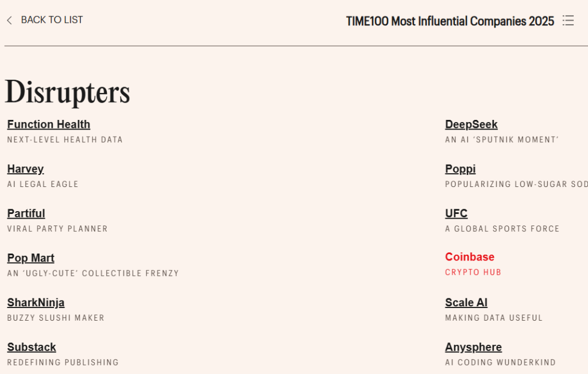Visit the Poppi entry
The width and height of the screenshot is (588, 374).
pos(460,169)
